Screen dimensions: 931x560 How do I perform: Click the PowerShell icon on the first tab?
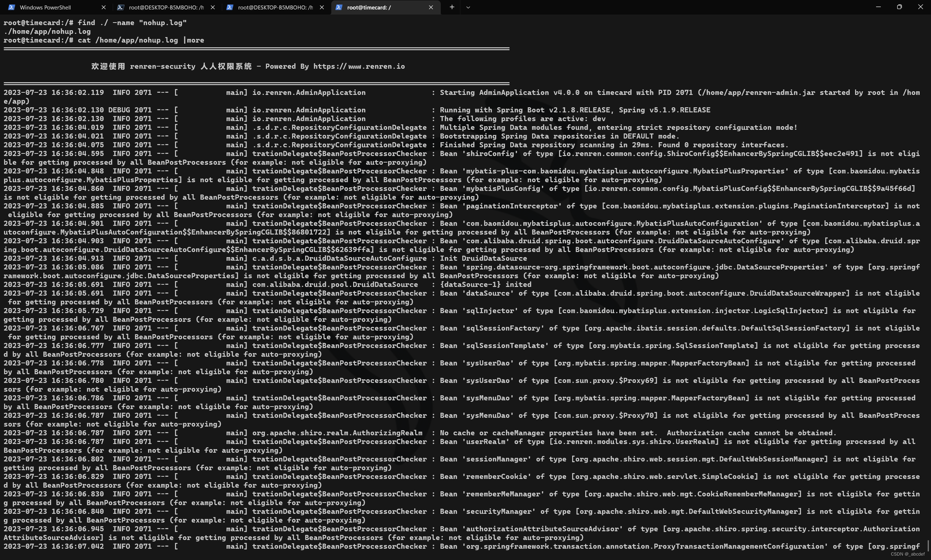coord(11,7)
